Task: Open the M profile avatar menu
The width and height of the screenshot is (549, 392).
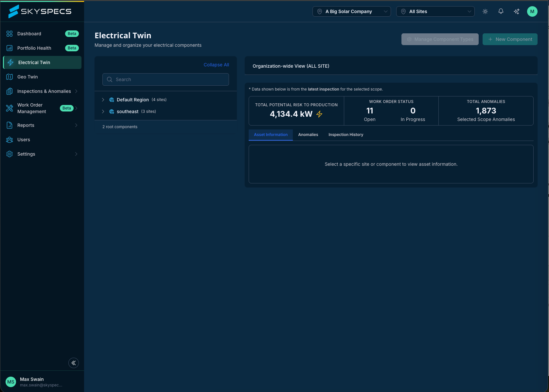Action: (x=532, y=11)
